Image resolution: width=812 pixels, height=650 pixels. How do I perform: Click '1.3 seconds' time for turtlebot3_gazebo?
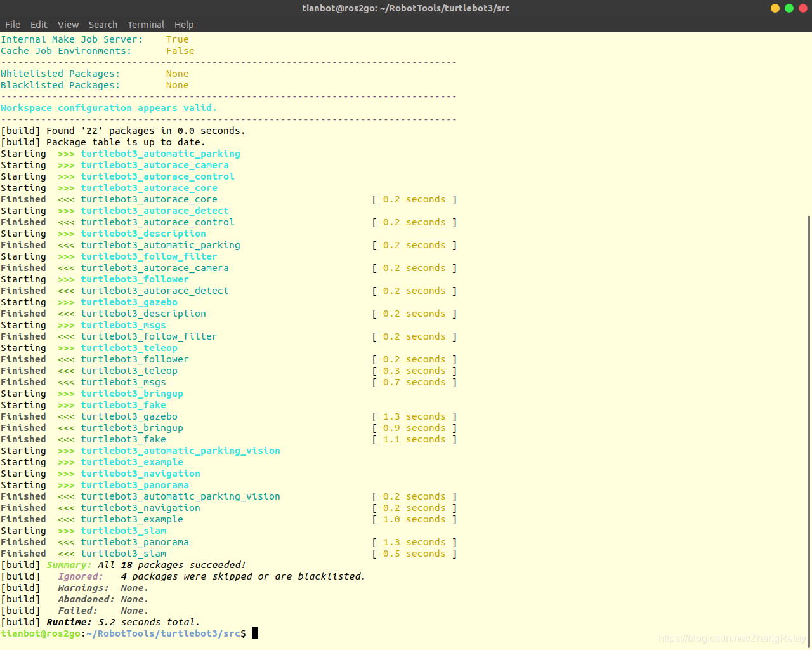[x=414, y=416]
